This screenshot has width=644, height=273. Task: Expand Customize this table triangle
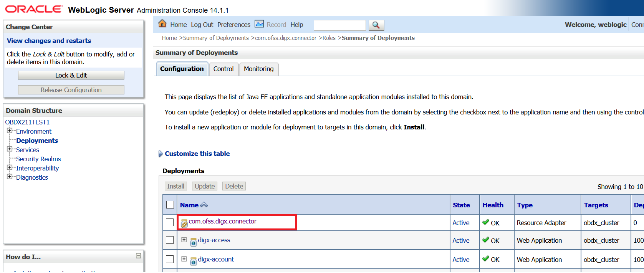pyautogui.click(x=161, y=154)
